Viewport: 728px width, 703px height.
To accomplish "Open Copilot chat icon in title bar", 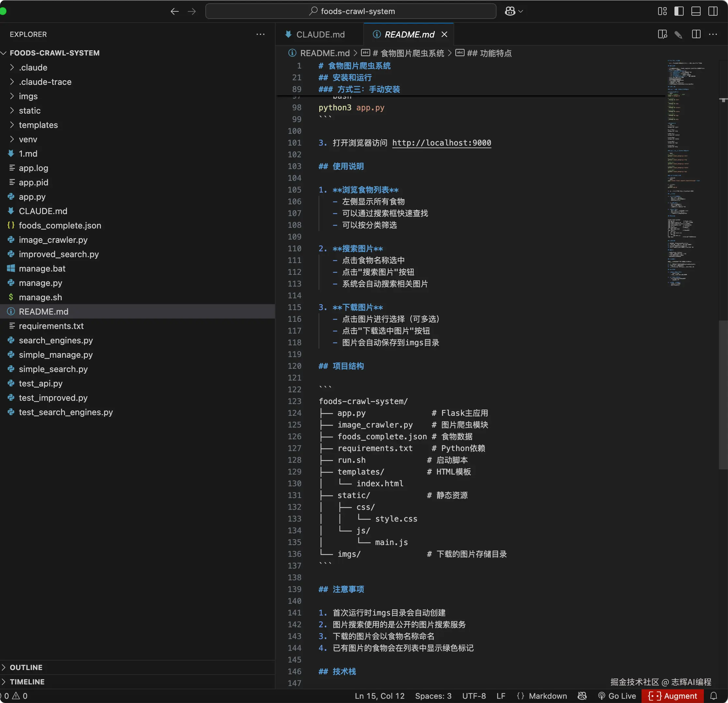I will pyautogui.click(x=510, y=11).
